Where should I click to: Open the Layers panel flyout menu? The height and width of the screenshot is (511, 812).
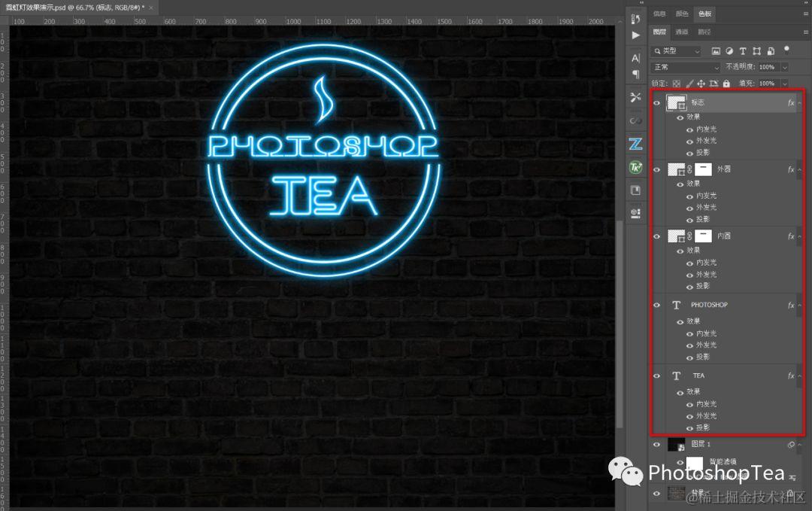click(x=806, y=32)
